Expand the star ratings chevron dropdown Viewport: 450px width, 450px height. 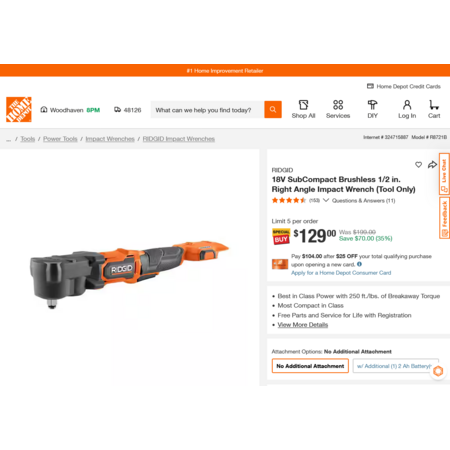pos(326,200)
